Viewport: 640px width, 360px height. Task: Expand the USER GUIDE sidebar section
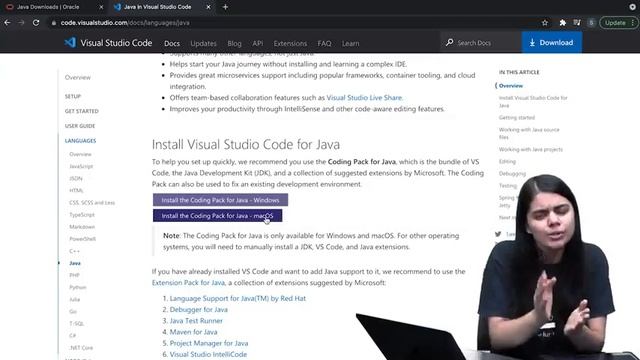(x=80, y=126)
